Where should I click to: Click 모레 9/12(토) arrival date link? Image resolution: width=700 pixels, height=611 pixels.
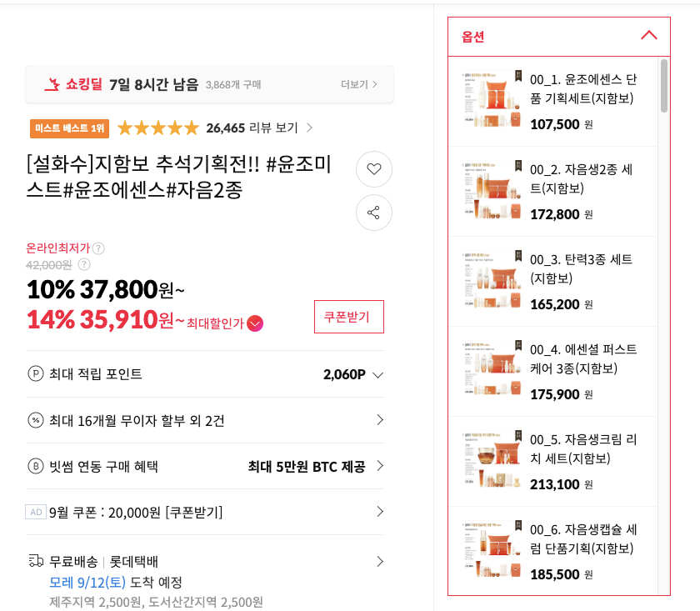pyautogui.click(x=87, y=583)
